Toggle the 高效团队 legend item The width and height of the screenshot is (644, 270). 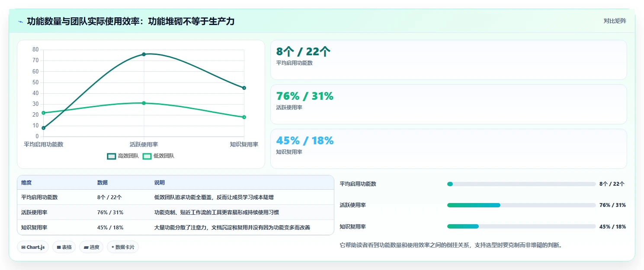pos(123,156)
